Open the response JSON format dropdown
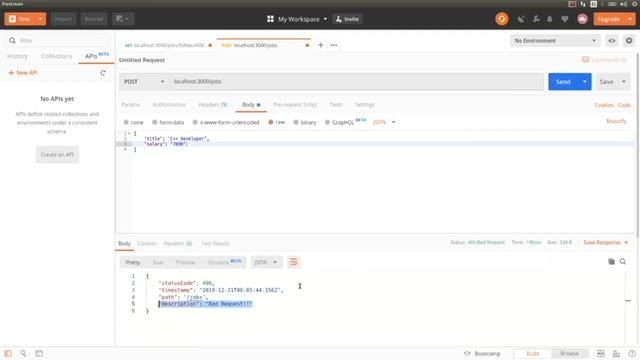The width and height of the screenshot is (640, 360). pyautogui.click(x=266, y=262)
